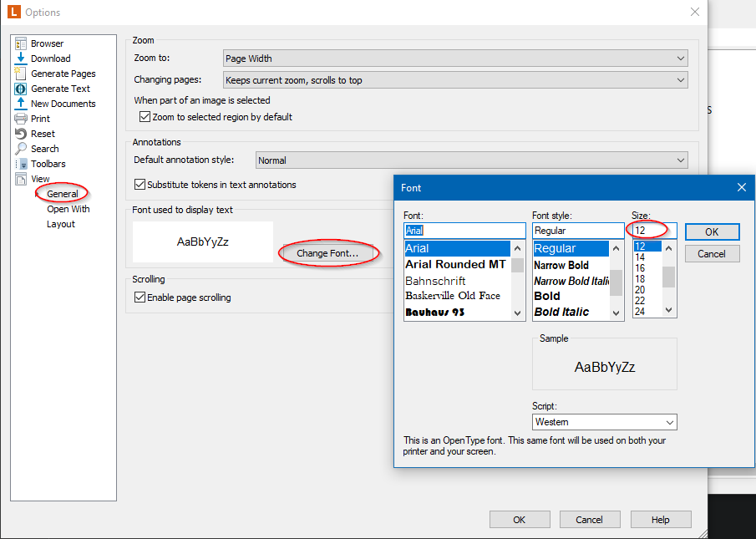Open the Script Western combo box

(604, 422)
